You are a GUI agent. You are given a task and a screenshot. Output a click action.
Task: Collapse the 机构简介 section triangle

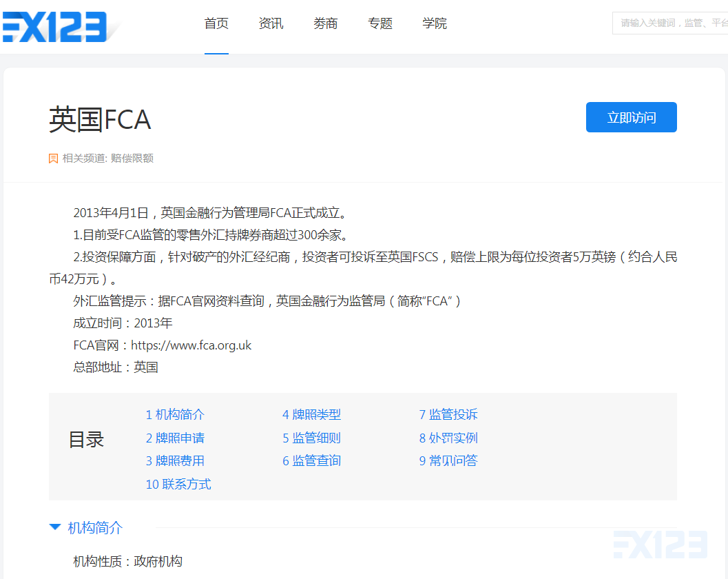click(55, 527)
